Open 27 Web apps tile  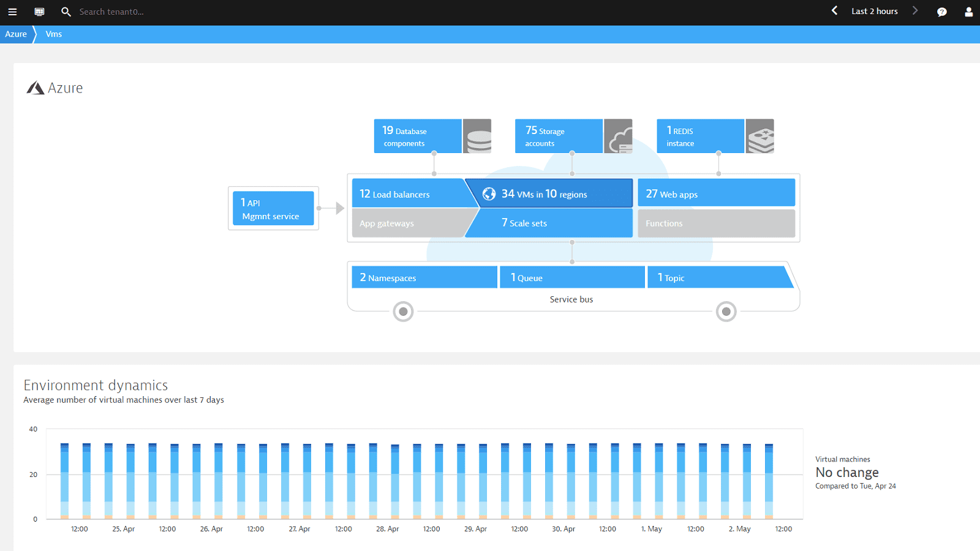click(717, 193)
